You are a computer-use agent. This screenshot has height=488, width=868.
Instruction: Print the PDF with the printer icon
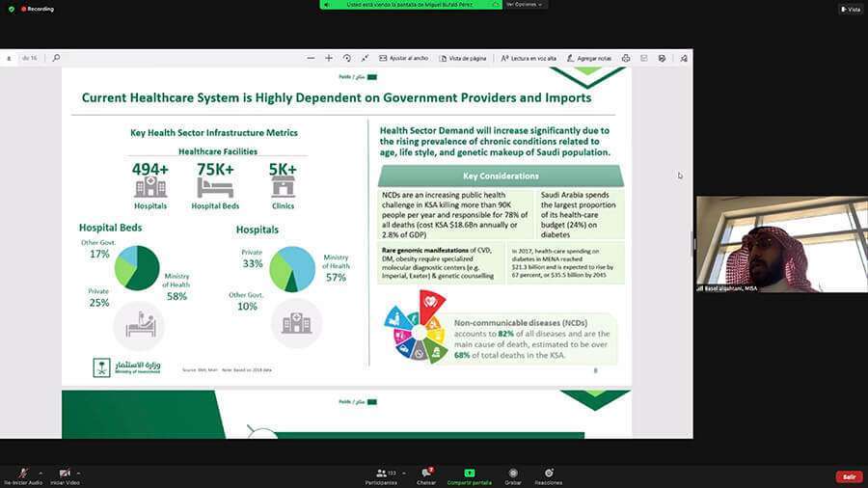(626, 58)
